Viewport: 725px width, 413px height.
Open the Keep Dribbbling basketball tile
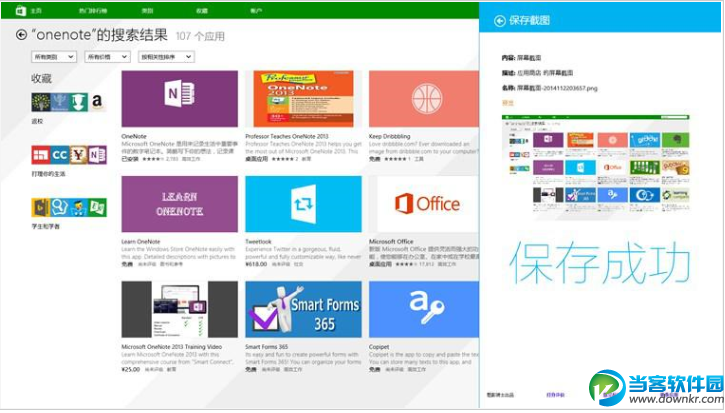(x=424, y=99)
